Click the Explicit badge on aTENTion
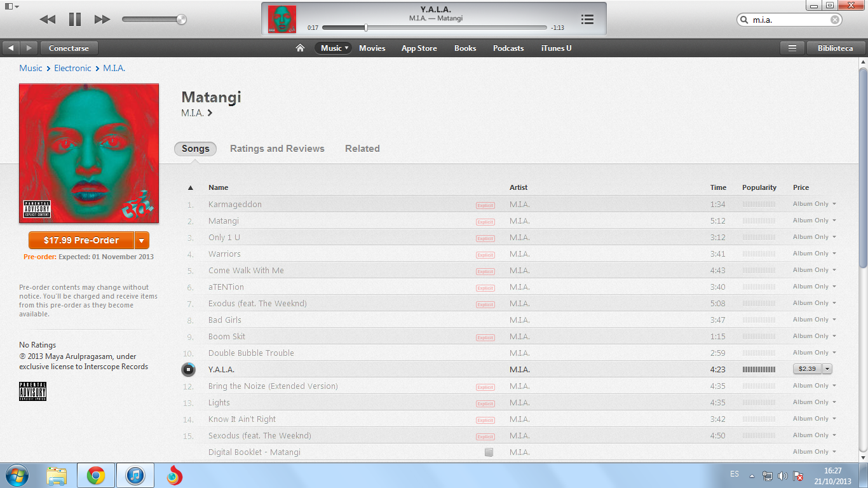 tap(485, 288)
